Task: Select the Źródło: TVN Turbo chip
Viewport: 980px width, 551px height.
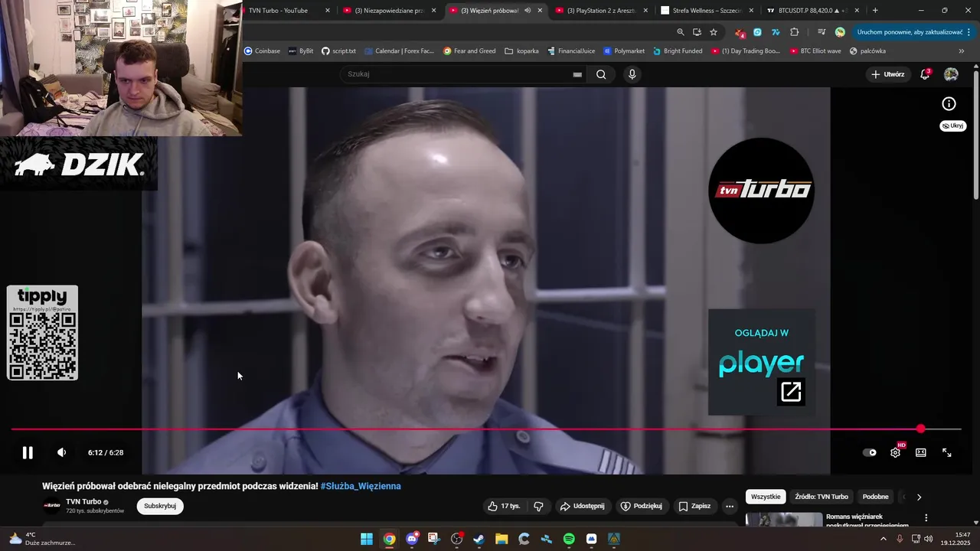Action: click(821, 497)
